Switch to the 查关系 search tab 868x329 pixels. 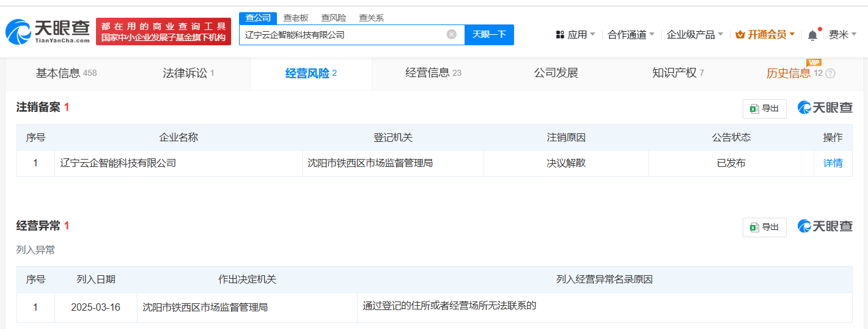coord(371,18)
